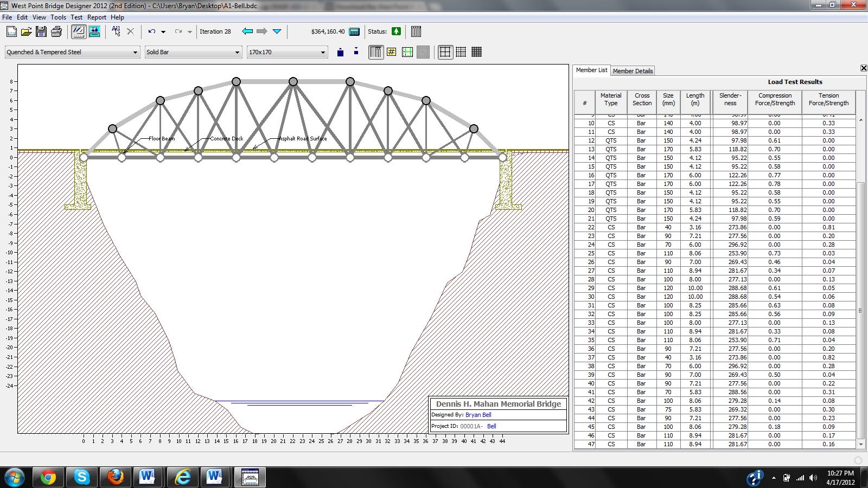Open an existing bridge file
Screen dimensions: 868x488
click(x=26, y=31)
